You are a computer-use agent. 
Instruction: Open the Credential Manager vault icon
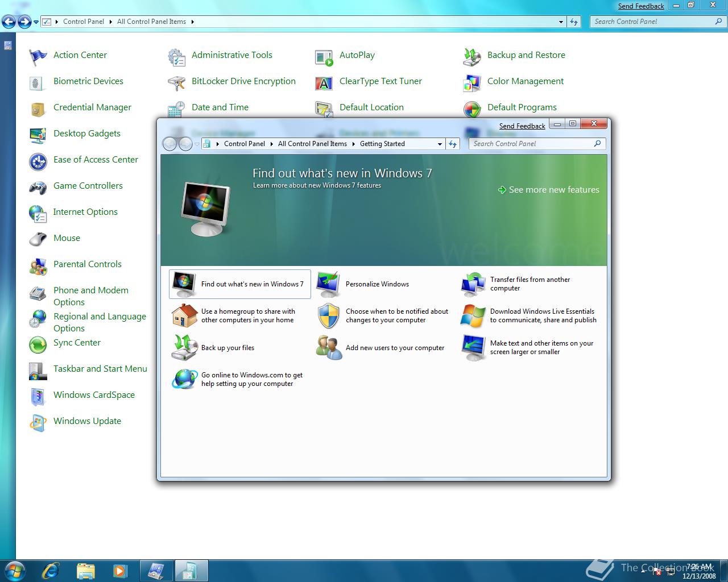(x=38, y=109)
